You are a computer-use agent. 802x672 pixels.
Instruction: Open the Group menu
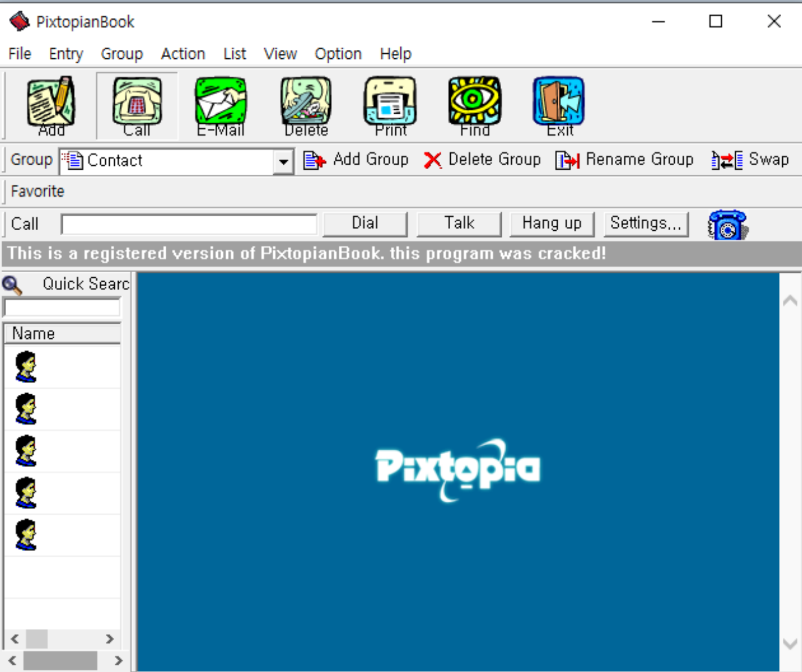click(x=122, y=54)
